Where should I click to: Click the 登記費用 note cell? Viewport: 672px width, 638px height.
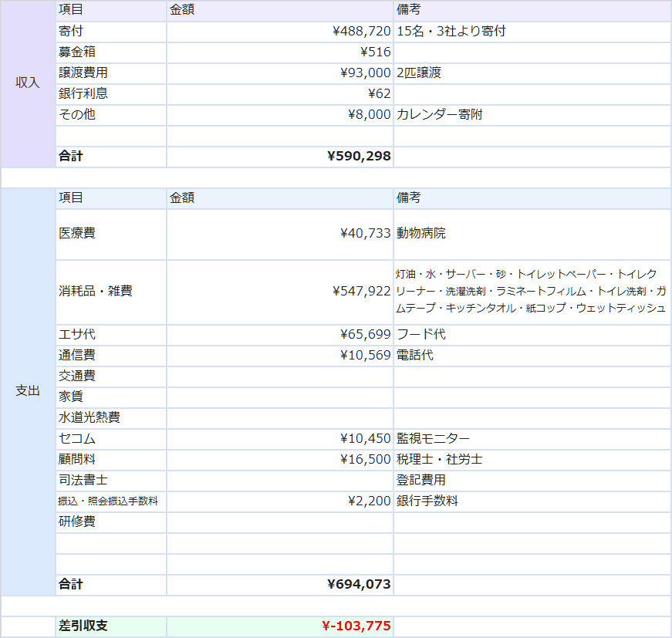tap(421, 481)
